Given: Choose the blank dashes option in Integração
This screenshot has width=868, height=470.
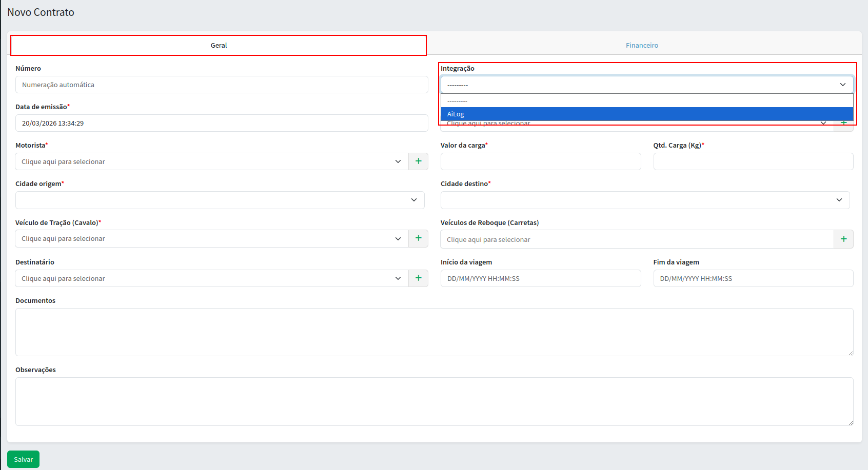Looking at the screenshot, I should coord(646,100).
